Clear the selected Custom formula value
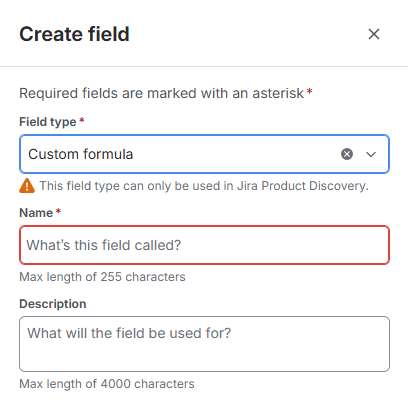This screenshot has width=408, height=403. (x=347, y=154)
